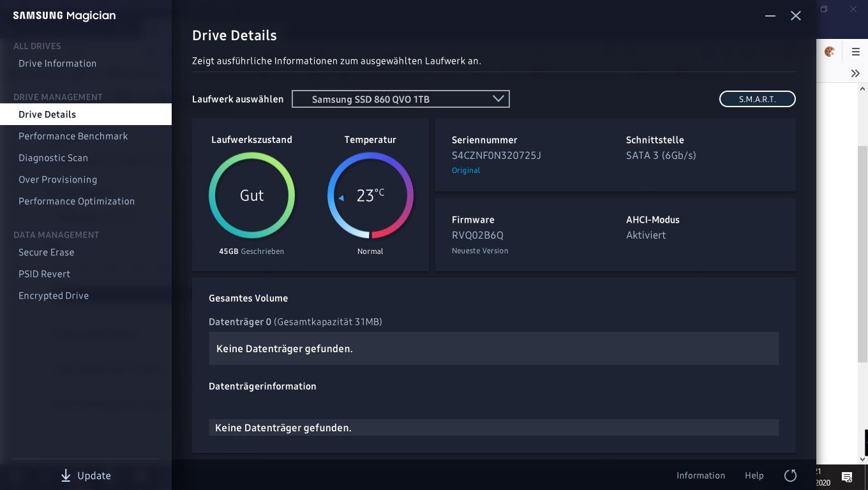This screenshot has height=490, width=868.
Task: Click the Samsung Magician logo
Action: click(64, 16)
